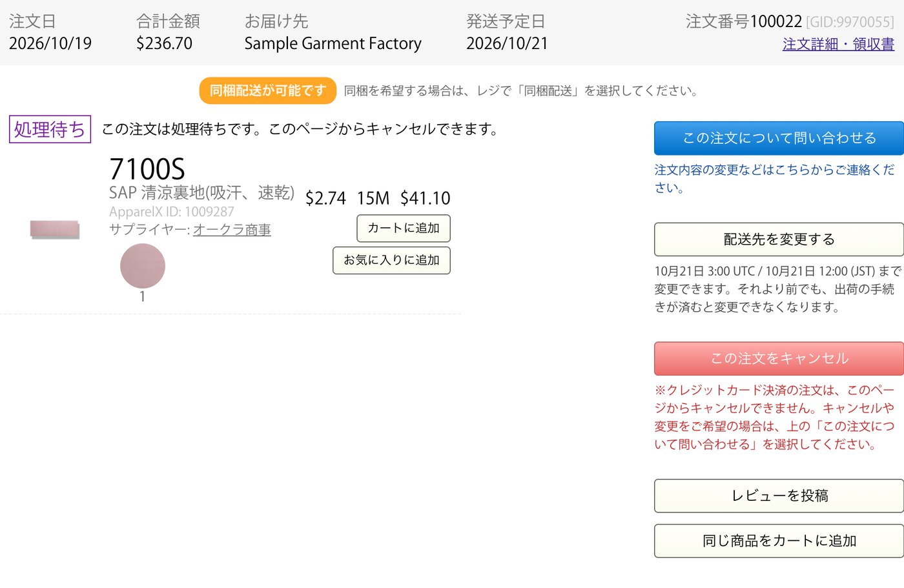This screenshot has width=904, height=588.
Task: Open the pink fabric product thumbnail
Action: tap(55, 229)
